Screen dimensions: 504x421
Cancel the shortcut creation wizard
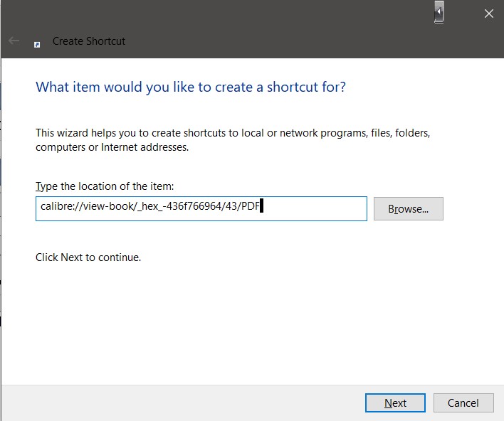click(463, 403)
